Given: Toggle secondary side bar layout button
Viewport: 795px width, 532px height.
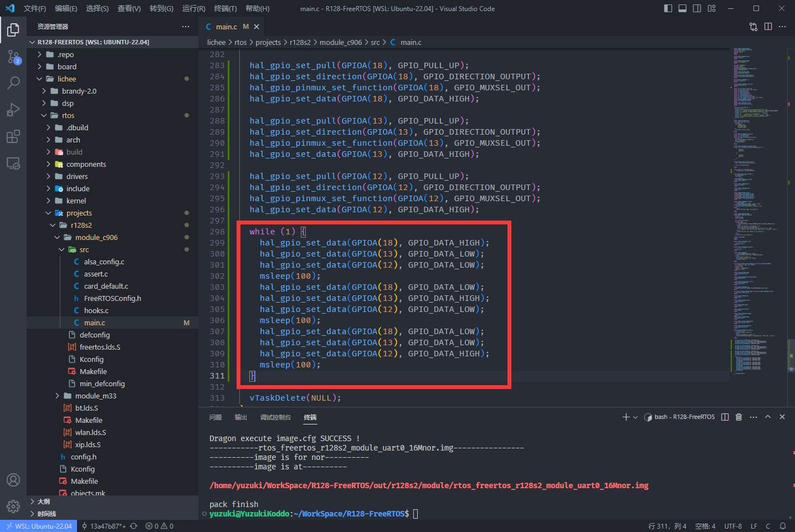Looking at the screenshot, I should [697, 8].
